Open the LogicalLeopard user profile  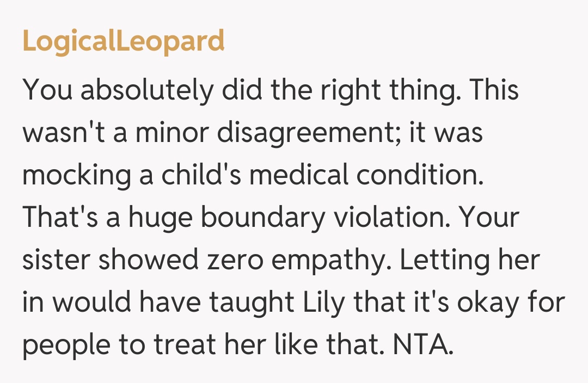click(124, 41)
